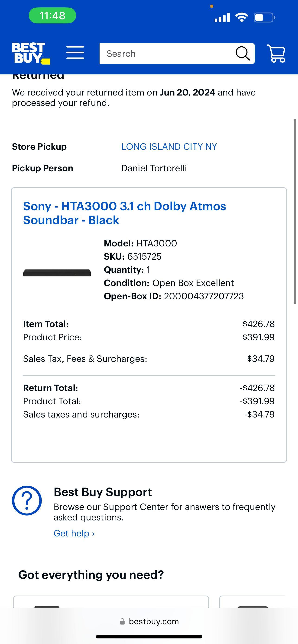Click the Best Buy Support question mark icon
This screenshot has height=644, width=298.
(x=27, y=501)
